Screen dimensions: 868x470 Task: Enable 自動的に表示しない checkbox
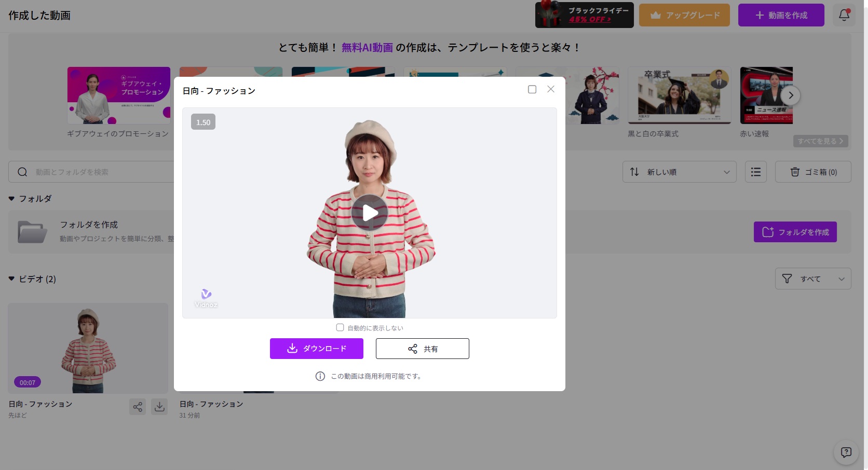340,327
